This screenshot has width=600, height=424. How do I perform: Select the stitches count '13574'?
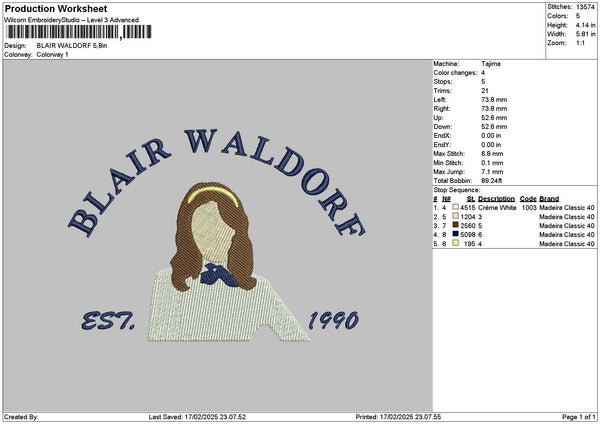click(585, 7)
